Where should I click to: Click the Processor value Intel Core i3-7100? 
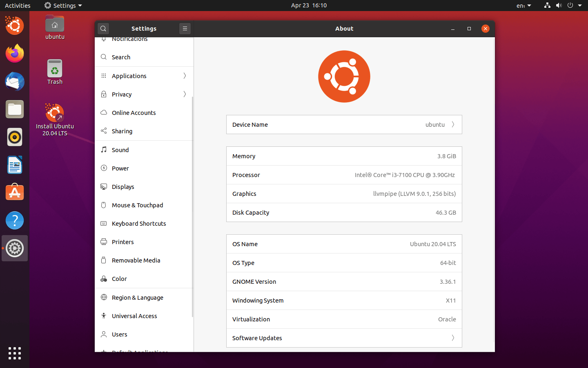[x=405, y=175]
